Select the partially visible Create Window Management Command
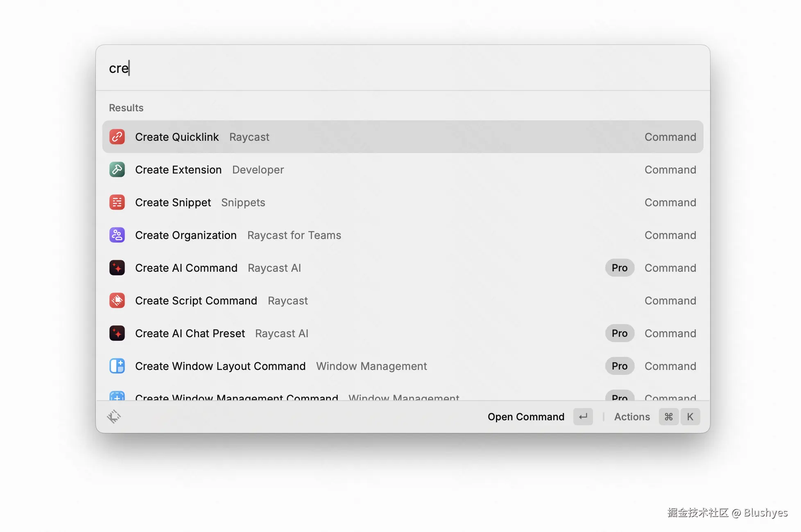801x532 pixels. 237,397
